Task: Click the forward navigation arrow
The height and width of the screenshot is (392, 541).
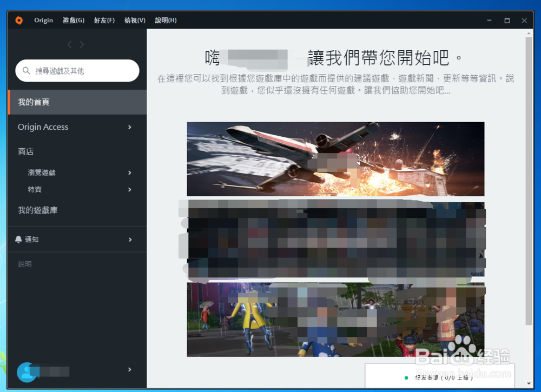Action: (x=82, y=44)
